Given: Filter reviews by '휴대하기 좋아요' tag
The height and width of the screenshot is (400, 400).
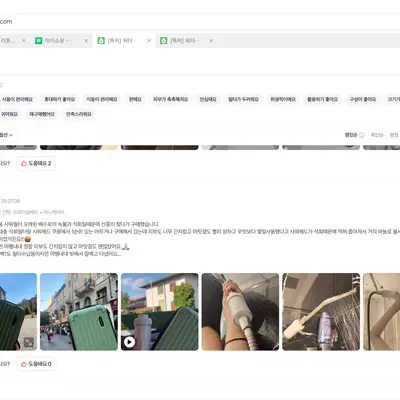Looking at the screenshot, I should click(x=60, y=99).
